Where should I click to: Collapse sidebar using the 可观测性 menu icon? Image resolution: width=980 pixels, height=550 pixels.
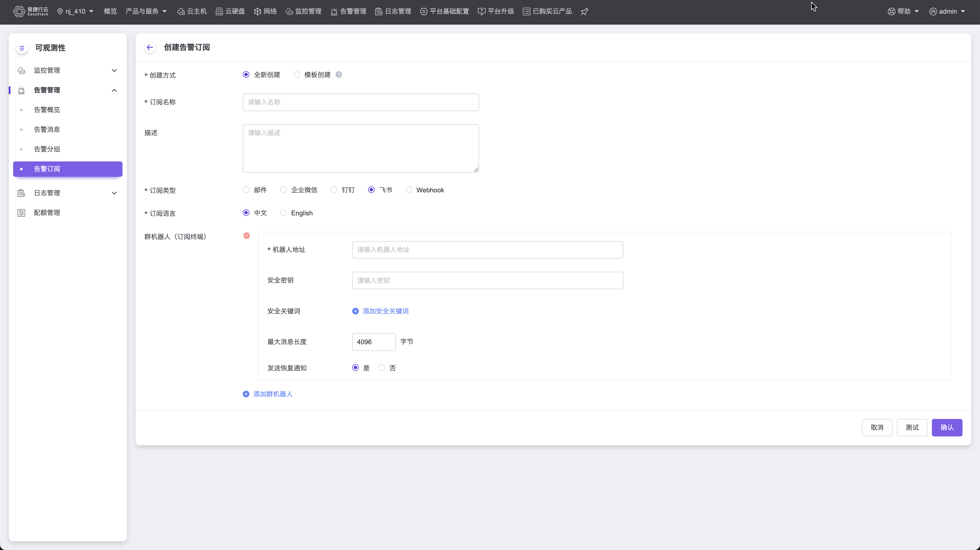click(22, 48)
